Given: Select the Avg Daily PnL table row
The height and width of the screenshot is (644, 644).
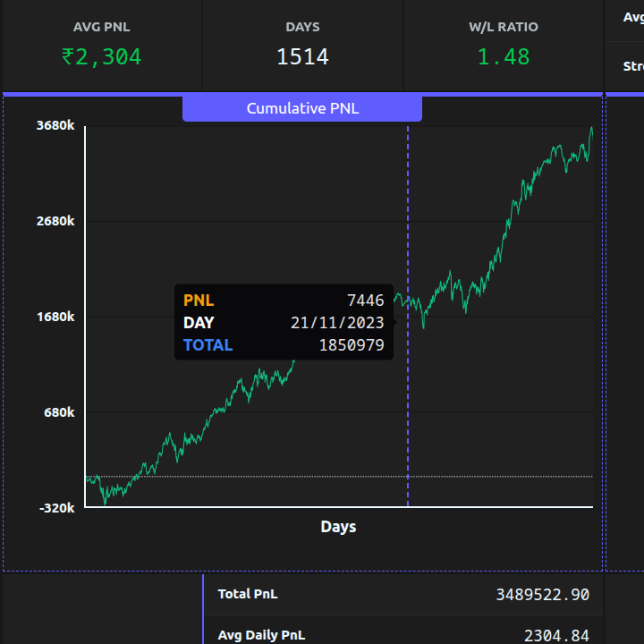Looking at the screenshot, I should coord(403,634).
